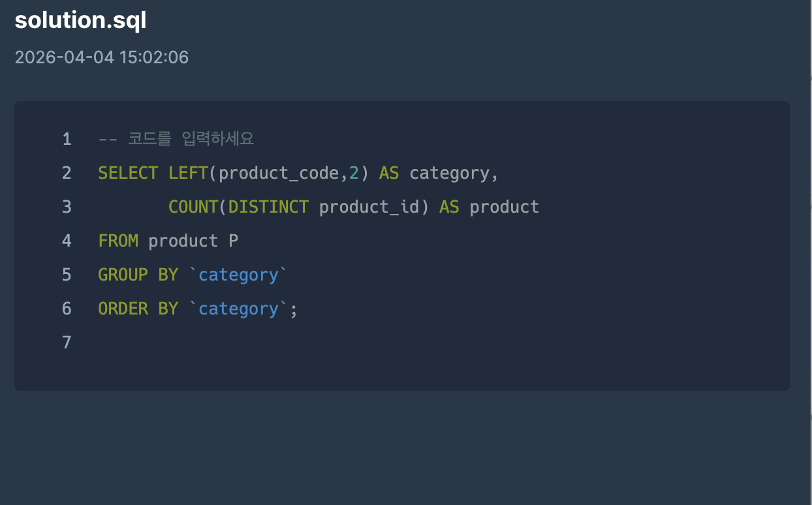Image resolution: width=812 pixels, height=505 pixels.
Task: Click the timestamp 2026-04-04 15:02:06
Action: pyautogui.click(x=101, y=57)
